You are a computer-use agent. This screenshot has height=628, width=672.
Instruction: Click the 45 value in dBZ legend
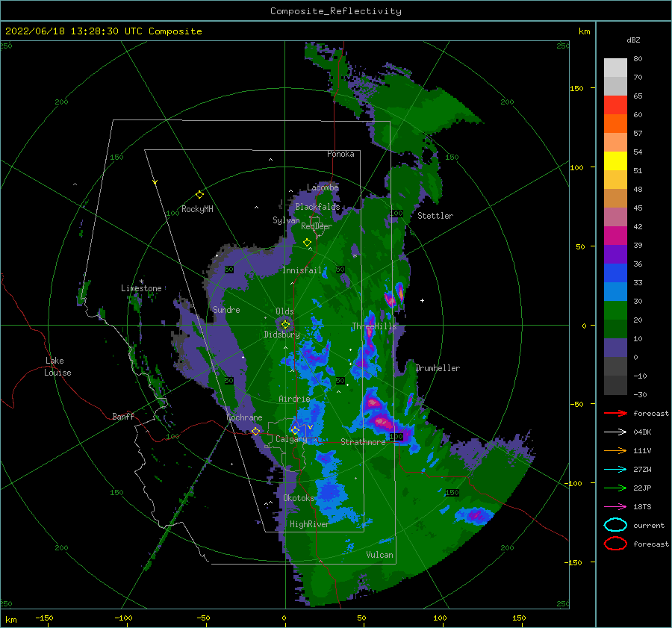[638, 208]
